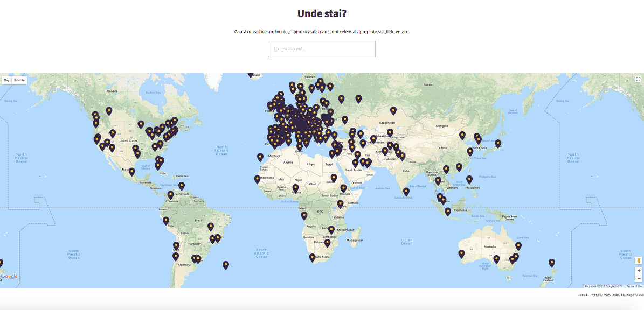Click the marker in Sudan

pyautogui.click(x=334, y=178)
